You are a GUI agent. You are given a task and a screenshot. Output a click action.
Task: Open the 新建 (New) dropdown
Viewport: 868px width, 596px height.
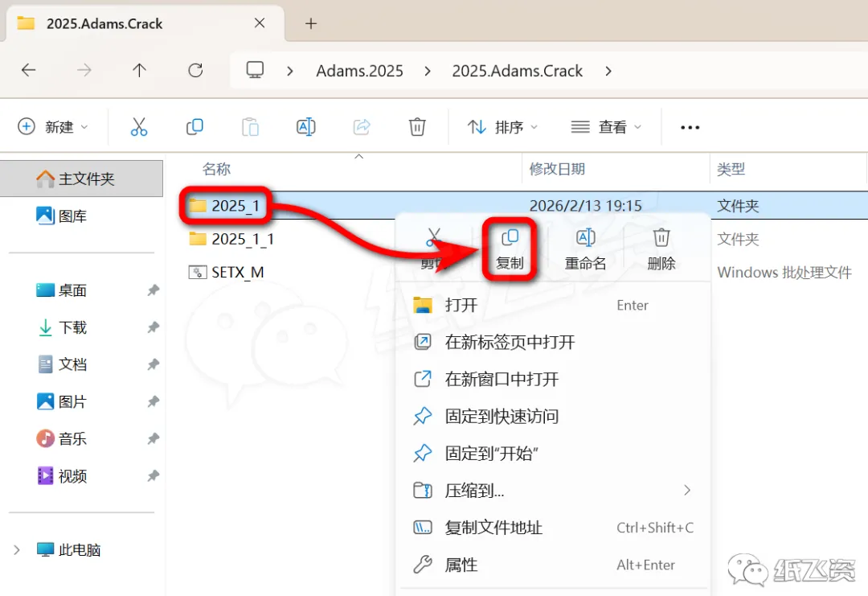pyautogui.click(x=52, y=127)
